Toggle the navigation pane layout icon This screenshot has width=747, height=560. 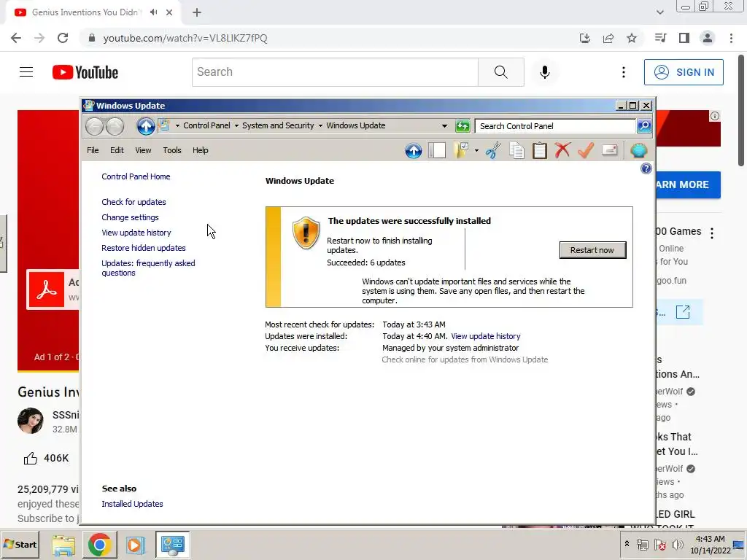(437, 150)
